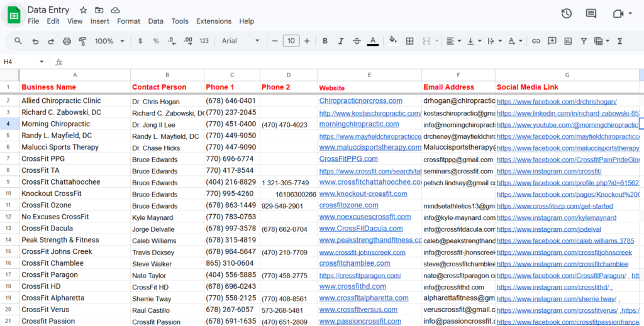Increase the font size
644x326 pixels.
tap(307, 41)
